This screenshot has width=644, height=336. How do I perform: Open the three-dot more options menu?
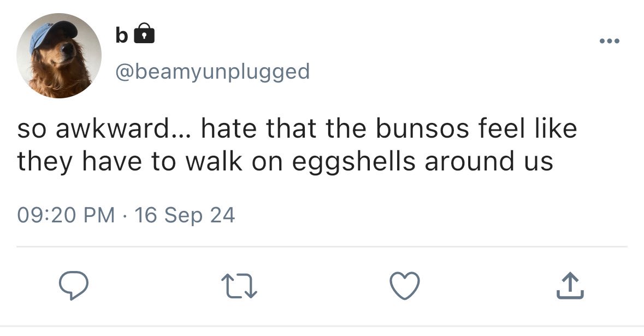pos(609,40)
